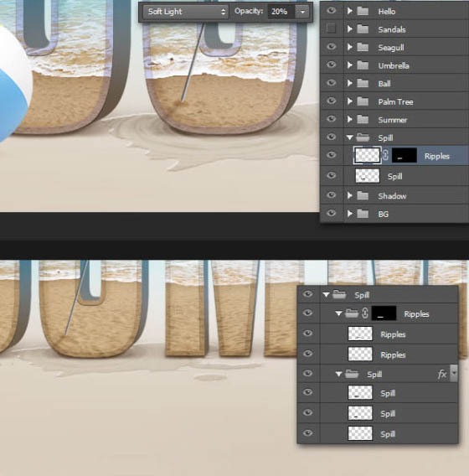Expand the Palm Tree group
This screenshot has height=476, width=469.
349,101
